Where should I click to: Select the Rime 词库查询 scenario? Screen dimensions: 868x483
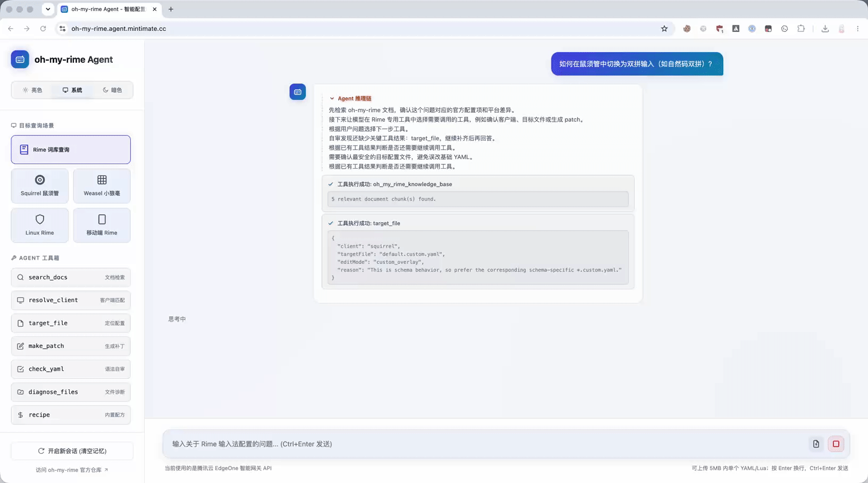coord(71,149)
